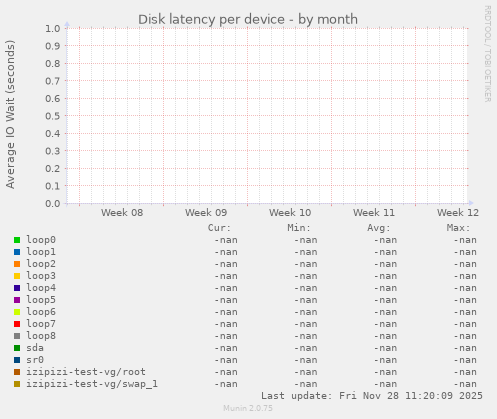This screenshot has width=497, height=419.
Task: Click the loop8 gray color swatch
Action: pyautogui.click(x=17, y=336)
